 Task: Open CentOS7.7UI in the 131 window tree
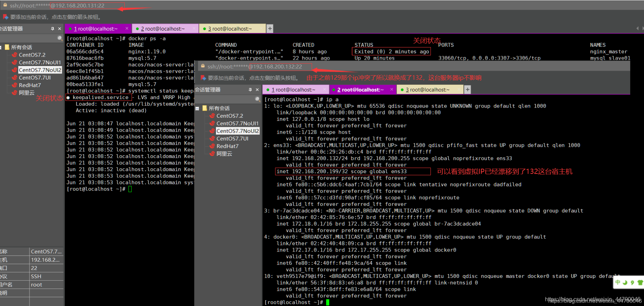tap(35, 78)
